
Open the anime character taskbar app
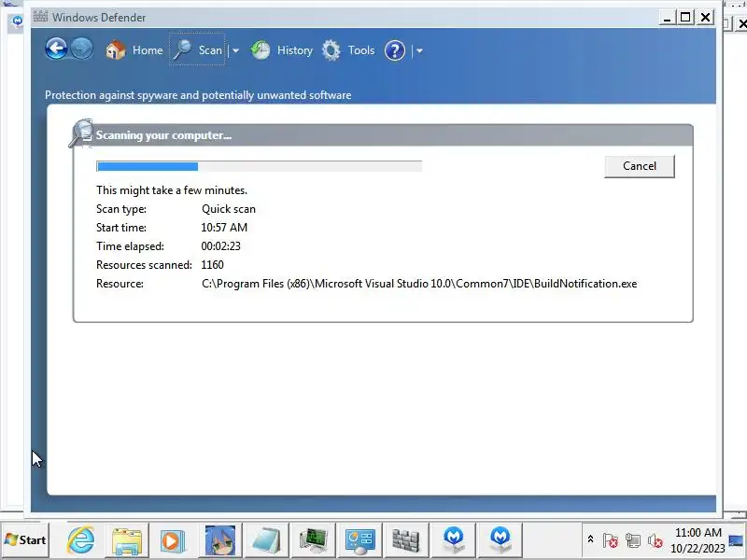click(x=220, y=540)
